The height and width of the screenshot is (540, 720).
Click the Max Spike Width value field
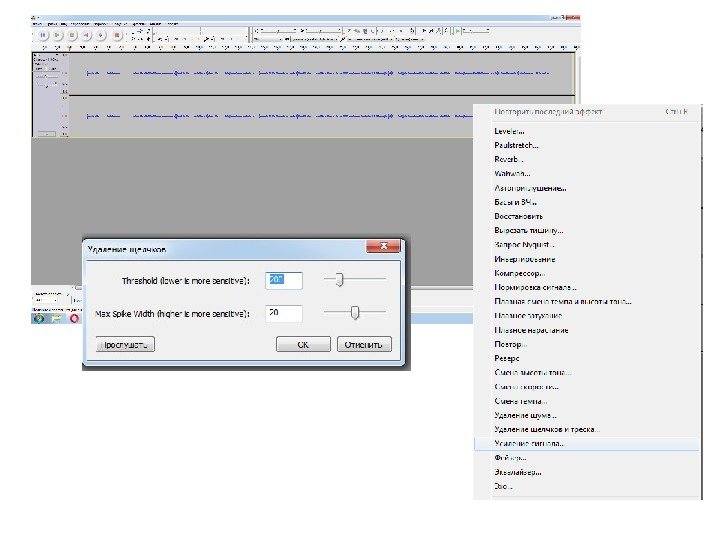[x=284, y=314]
